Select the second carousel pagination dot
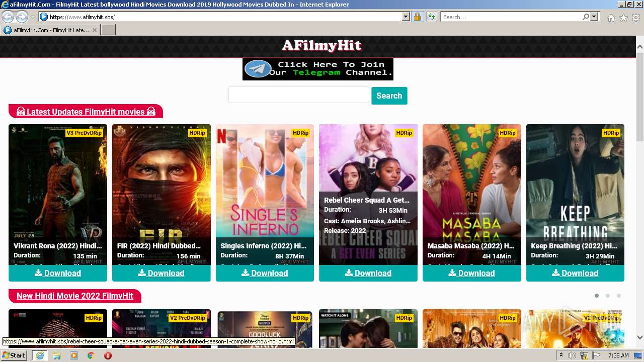This screenshot has width=644, height=362. point(608,296)
